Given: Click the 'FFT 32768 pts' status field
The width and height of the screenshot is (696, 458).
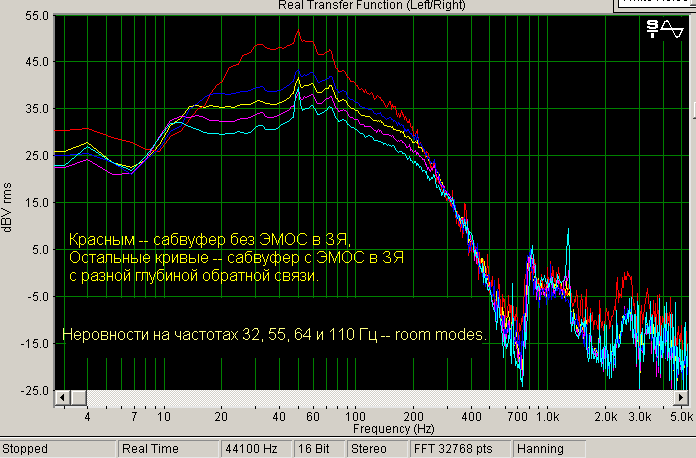Looking at the screenshot, I should tap(460, 449).
